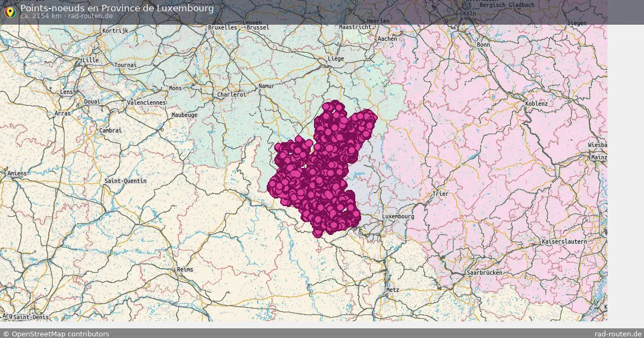644x338 pixels.
Task: Click the Mainz city label
Action: tap(599, 157)
